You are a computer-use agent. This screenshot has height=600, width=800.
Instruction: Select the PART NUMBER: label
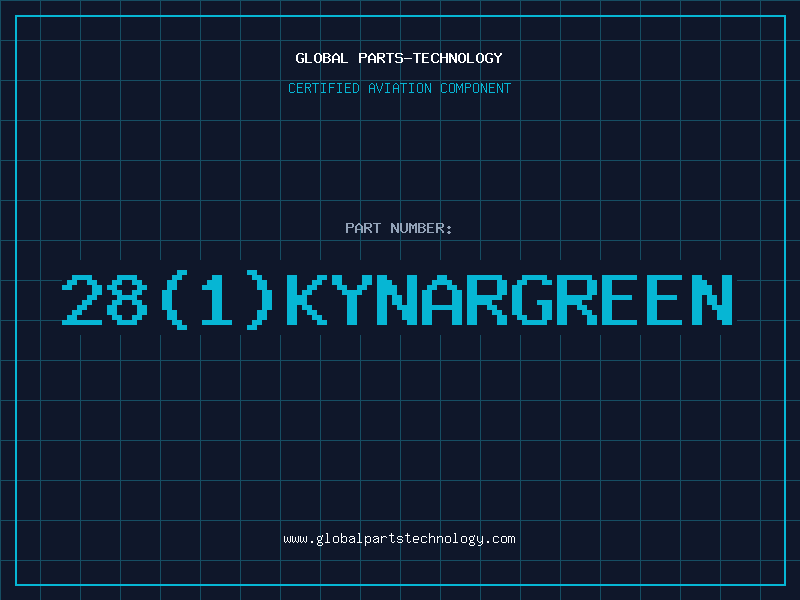point(398,228)
